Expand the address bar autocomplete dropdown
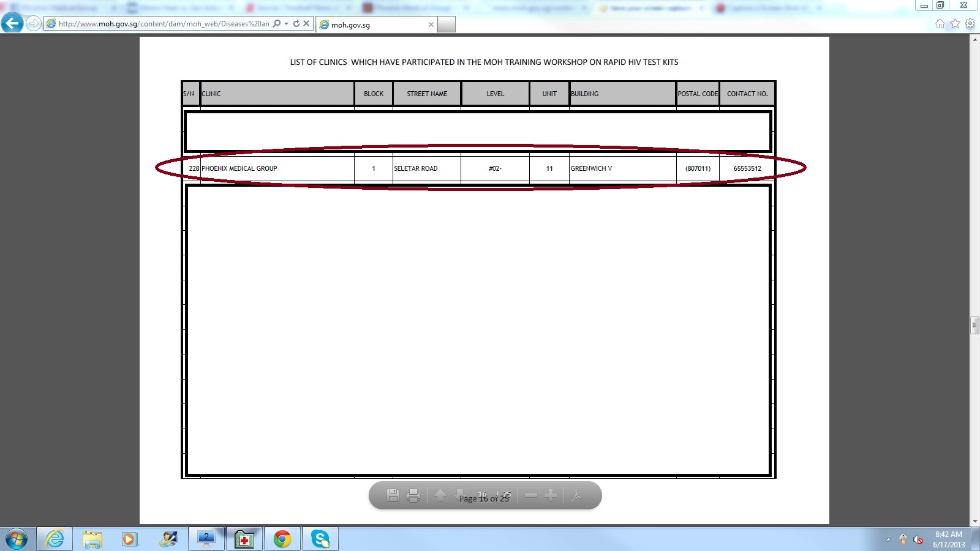 coord(286,24)
